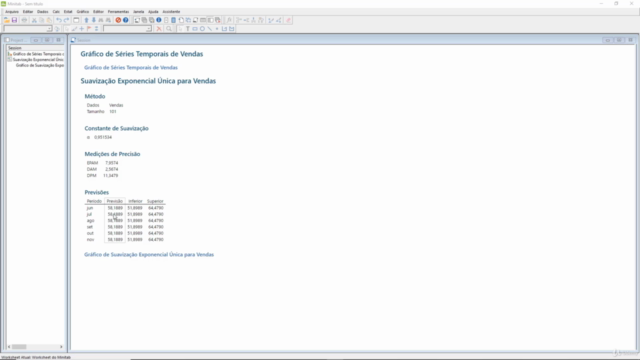
Task: Click the Session root node in project tree
Action: 15,48
